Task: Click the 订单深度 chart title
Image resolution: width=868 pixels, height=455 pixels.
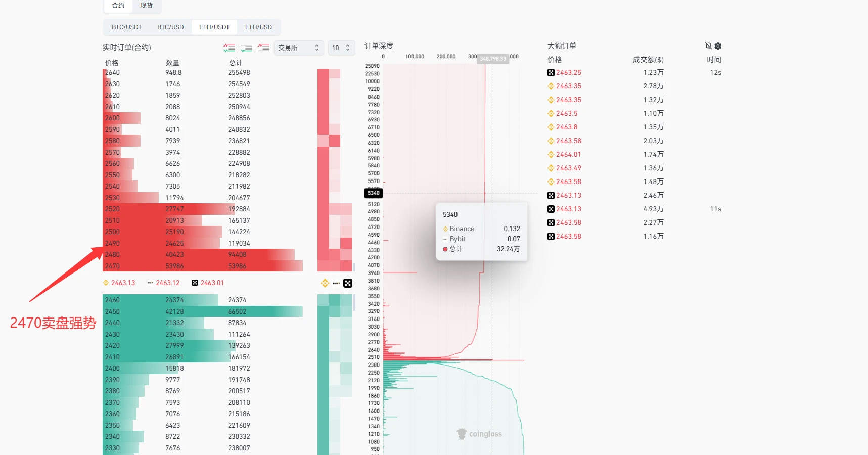Action: pyautogui.click(x=379, y=46)
